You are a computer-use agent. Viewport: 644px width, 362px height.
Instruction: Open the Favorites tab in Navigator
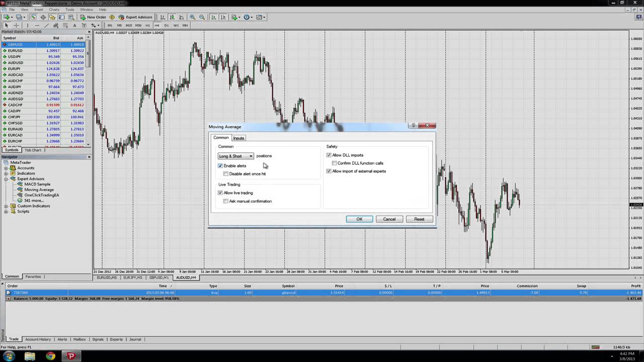(x=33, y=277)
